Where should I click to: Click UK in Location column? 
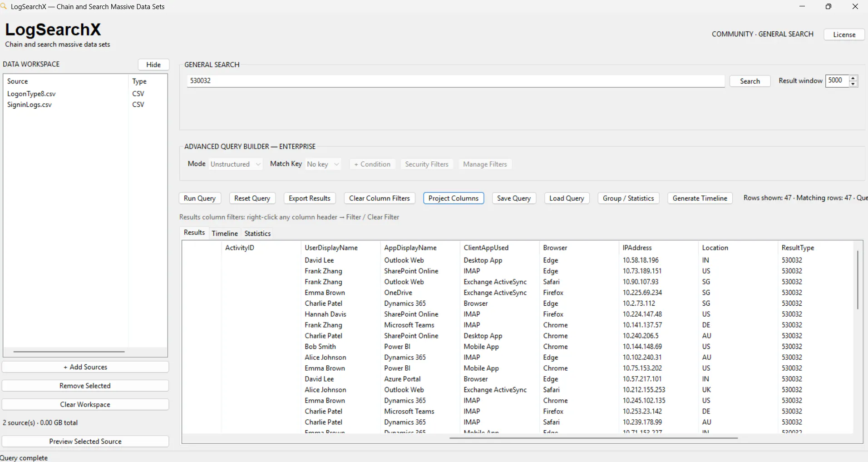pos(706,390)
